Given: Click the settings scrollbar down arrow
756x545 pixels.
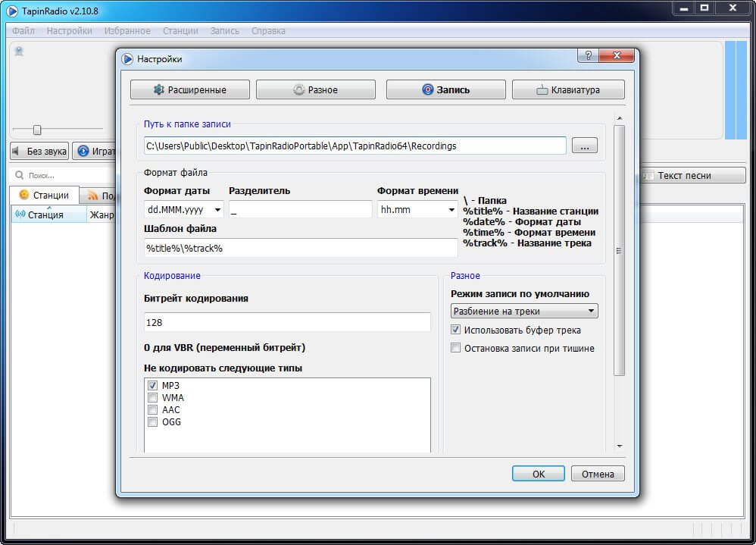Looking at the screenshot, I should (x=620, y=446).
